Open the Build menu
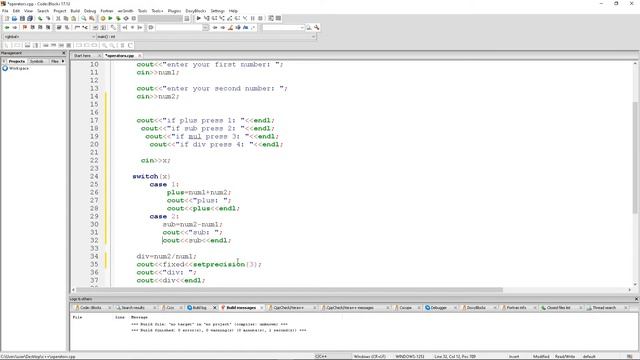Image resolution: width=640 pixels, height=360 pixels. [x=75, y=11]
